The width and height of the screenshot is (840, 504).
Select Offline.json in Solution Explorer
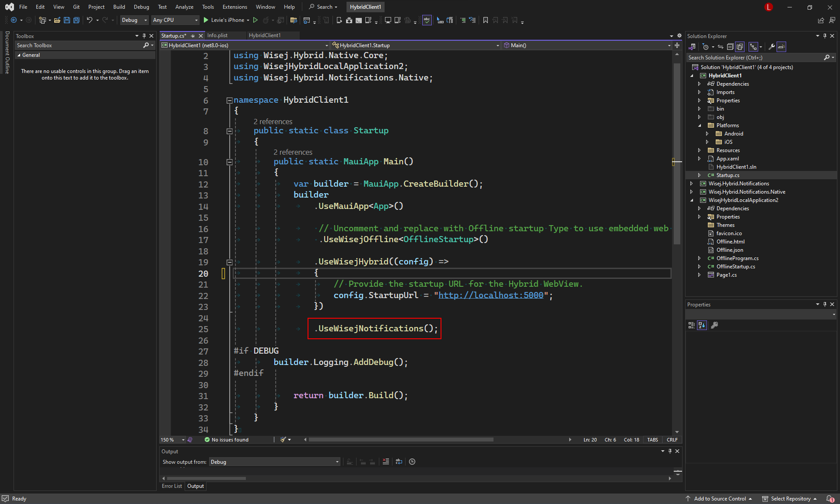coord(729,250)
